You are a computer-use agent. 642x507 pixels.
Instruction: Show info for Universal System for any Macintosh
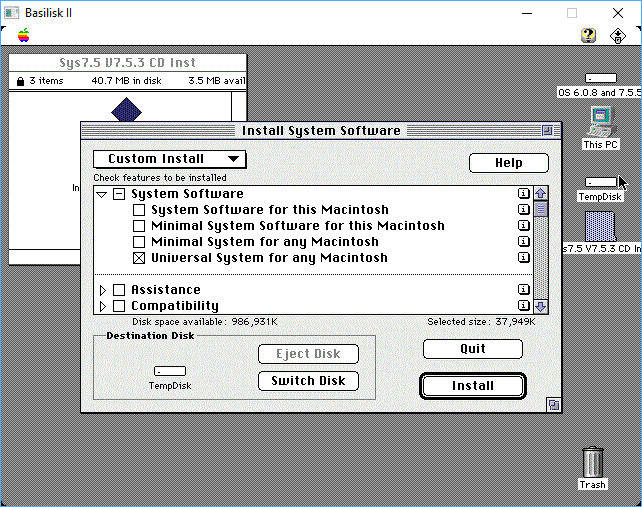pos(524,257)
